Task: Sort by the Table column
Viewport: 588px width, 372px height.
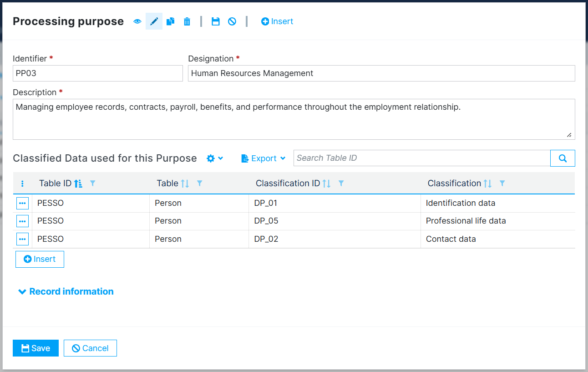Action: pyautogui.click(x=185, y=183)
